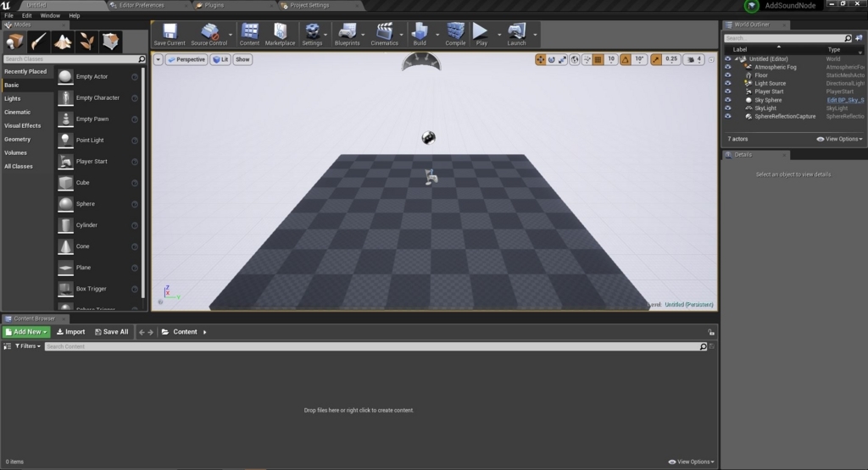Click the Save All button
The height and width of the screenshot is (470, 868).
point(112,332)
